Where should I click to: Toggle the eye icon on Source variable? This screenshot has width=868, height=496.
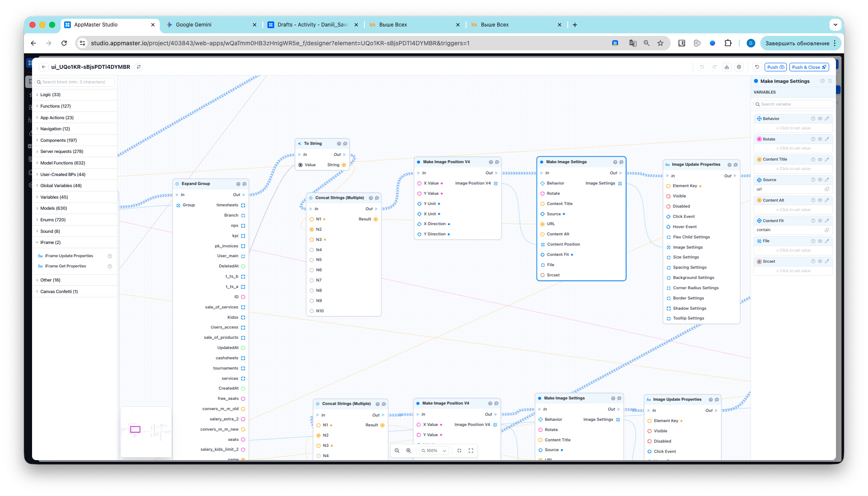(x=820, y=180)
